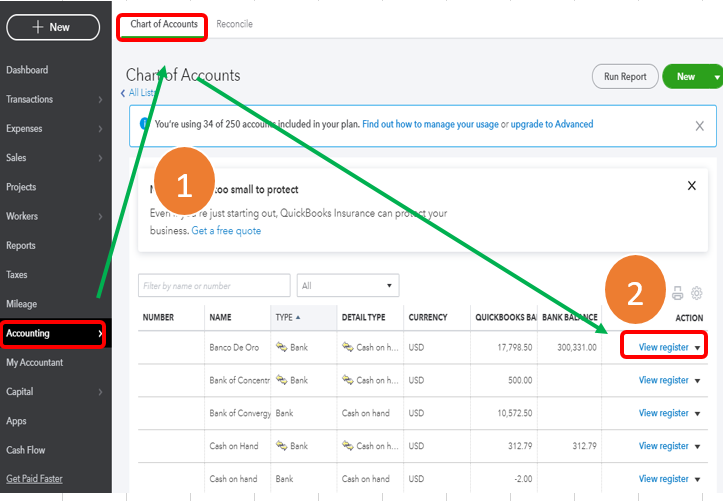Open the plus New button in sidebar

click(53, 27)
